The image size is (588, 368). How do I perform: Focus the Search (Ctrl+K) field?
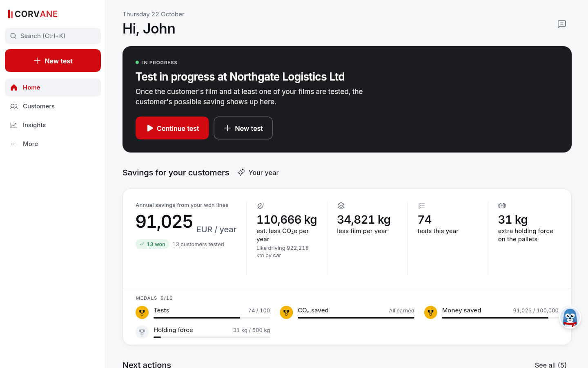pos(53,36)
